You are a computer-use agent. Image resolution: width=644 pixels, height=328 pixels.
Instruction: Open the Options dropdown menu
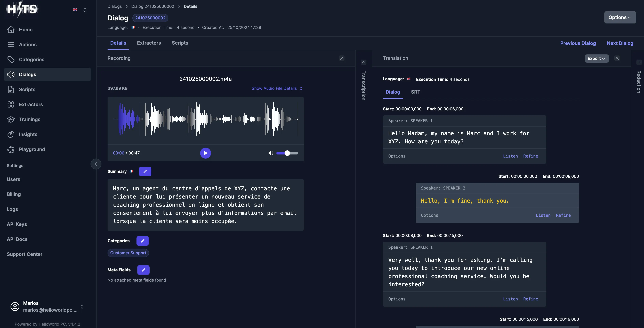[620, 17]
